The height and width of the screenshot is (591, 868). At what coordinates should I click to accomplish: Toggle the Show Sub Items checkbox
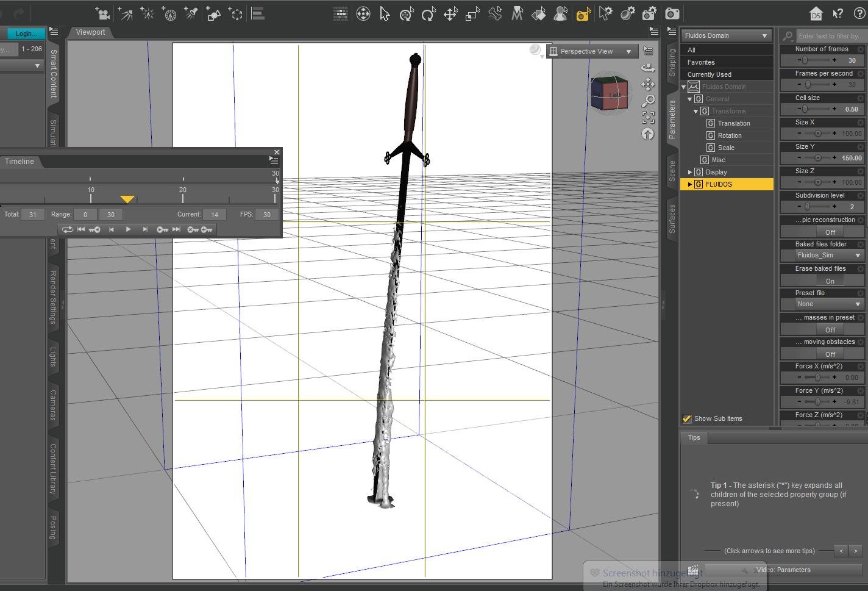click(x=687, y=418)
